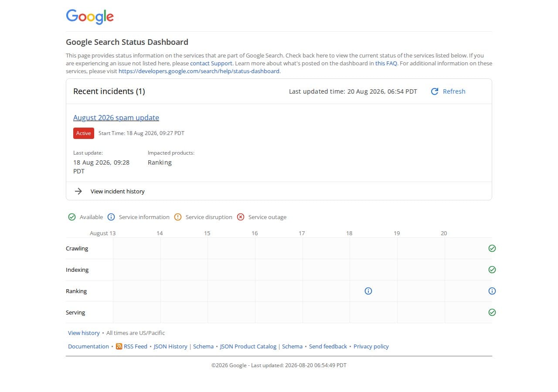This screenshot has height=392, width=558.
Task: Click the Available legend label
Action: point(91,217)
